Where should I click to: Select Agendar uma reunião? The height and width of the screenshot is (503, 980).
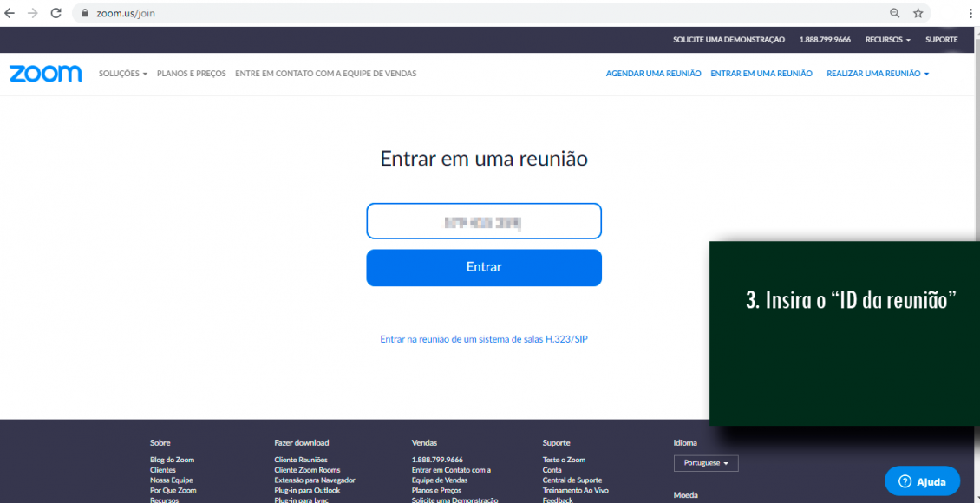click(653, 74)
